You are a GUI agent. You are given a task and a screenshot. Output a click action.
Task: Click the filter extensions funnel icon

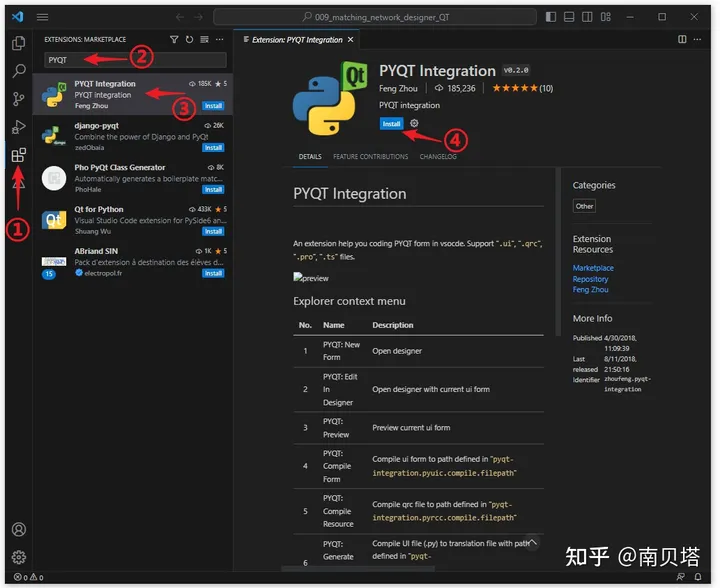tap(174, 39)
